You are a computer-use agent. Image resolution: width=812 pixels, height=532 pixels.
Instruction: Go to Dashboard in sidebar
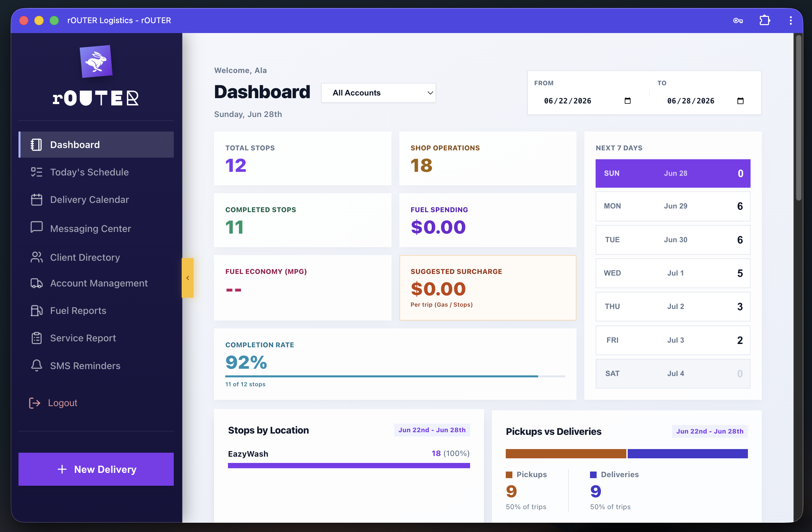tap(96, 145)
